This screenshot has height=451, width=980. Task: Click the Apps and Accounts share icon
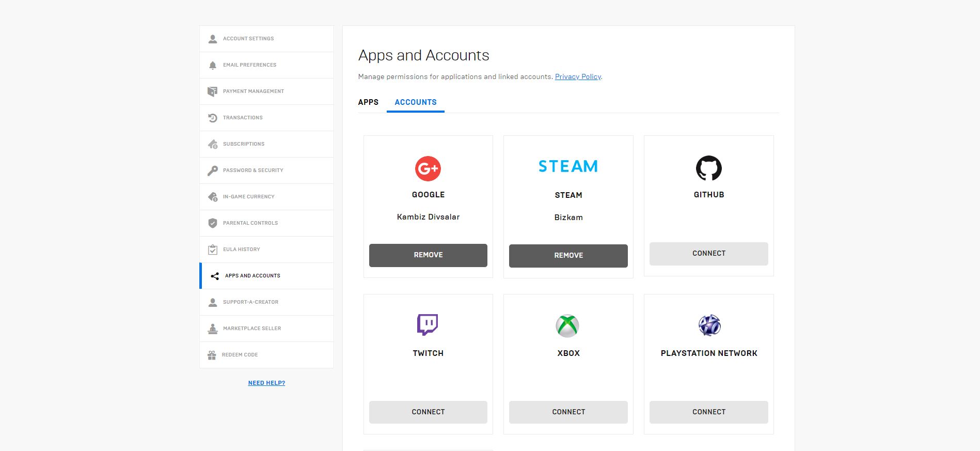(215, 276)
